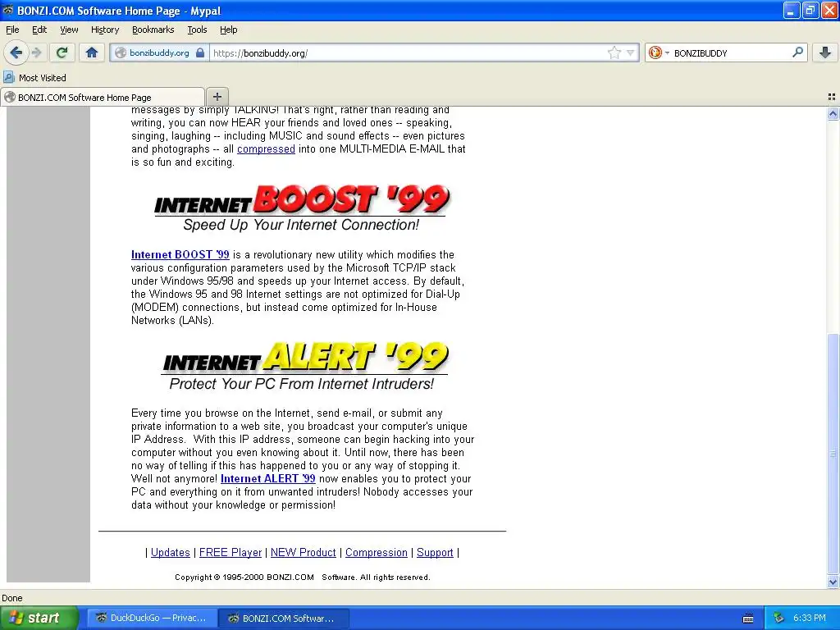Follow the FREE Player footer link
Screen dimensions: 840x630
[231, 552]
